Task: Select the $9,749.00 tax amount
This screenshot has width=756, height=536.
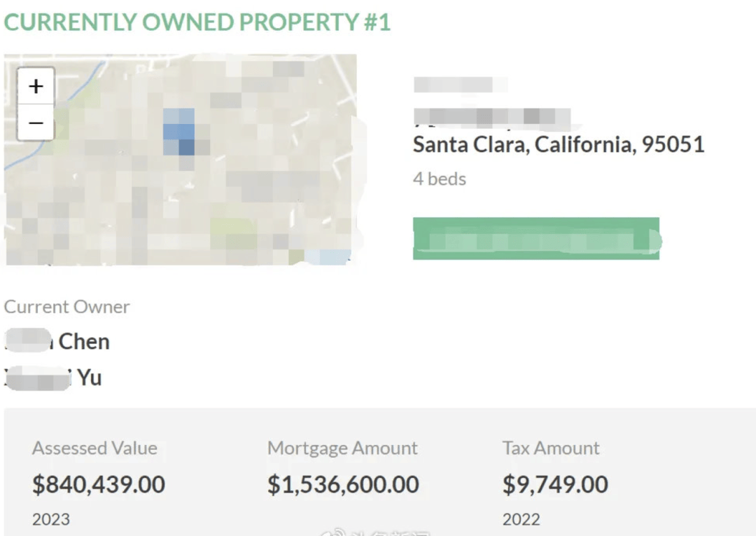Action: pos(555,484)
